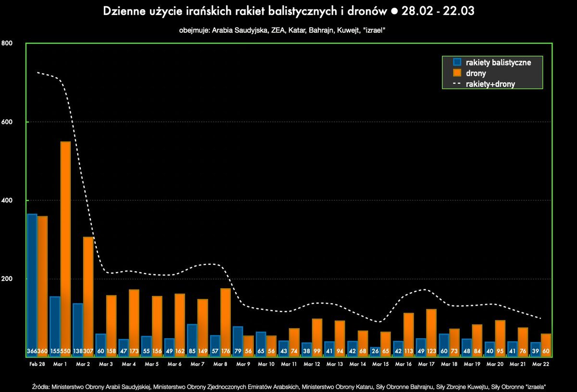This screenshot has height=392, width=577.
Task: Click the 'Mar 18' x-axis date label
Action: (x=450, y=365)
